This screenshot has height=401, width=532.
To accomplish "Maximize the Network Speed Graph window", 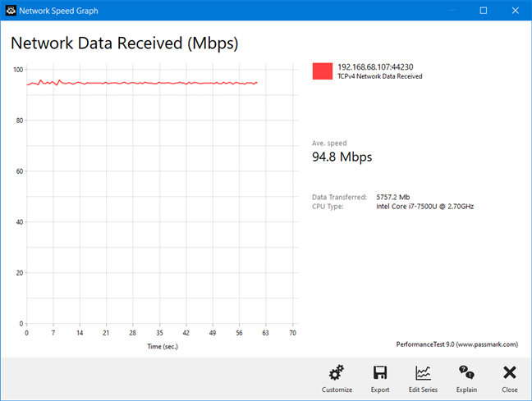I will pos(484,11).
